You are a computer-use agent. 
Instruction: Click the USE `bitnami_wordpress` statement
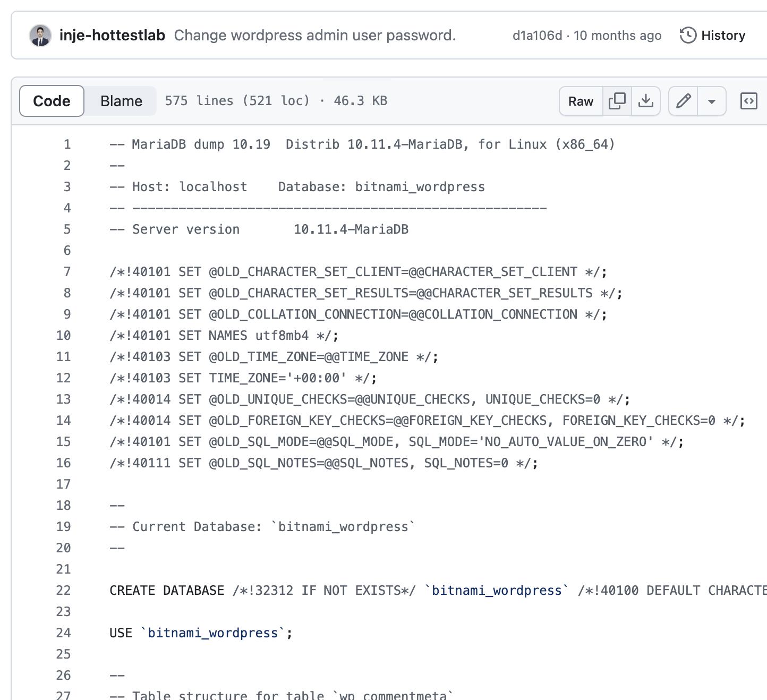pos(201,633)
